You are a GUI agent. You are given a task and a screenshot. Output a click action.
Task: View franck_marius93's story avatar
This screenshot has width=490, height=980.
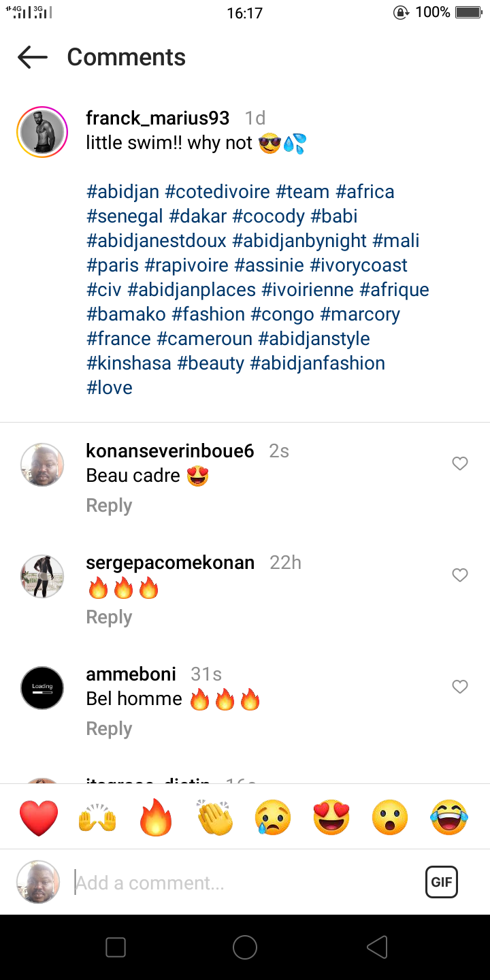[x=42, y=132]
